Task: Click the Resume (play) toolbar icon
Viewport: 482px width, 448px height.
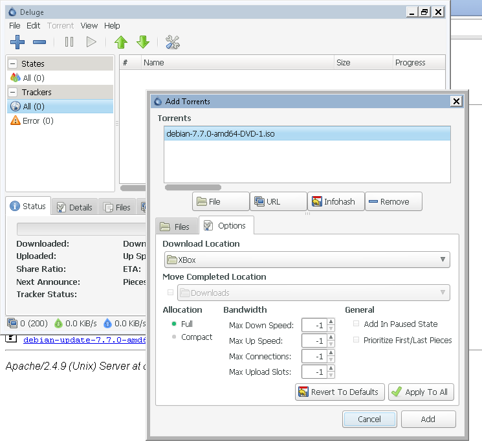Action: tap(91, 42)
